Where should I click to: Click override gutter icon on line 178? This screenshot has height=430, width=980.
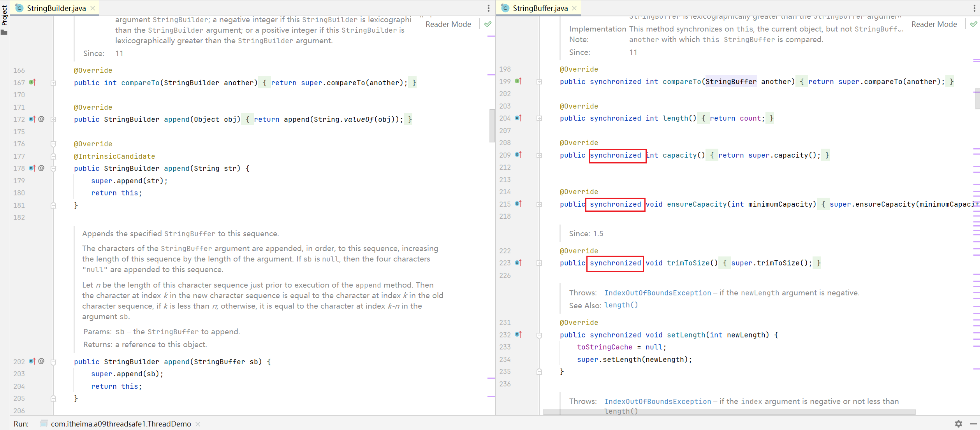(x=32, y=168)
